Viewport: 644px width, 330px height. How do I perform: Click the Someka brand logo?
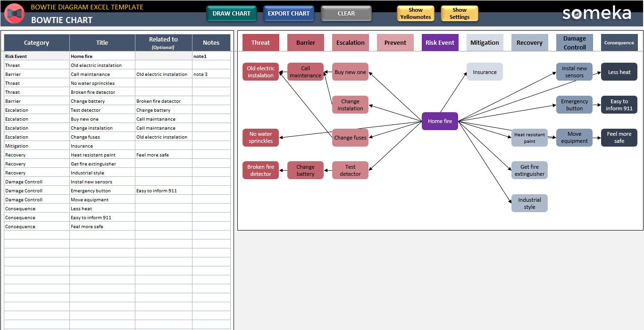click(x=596, y=13)
